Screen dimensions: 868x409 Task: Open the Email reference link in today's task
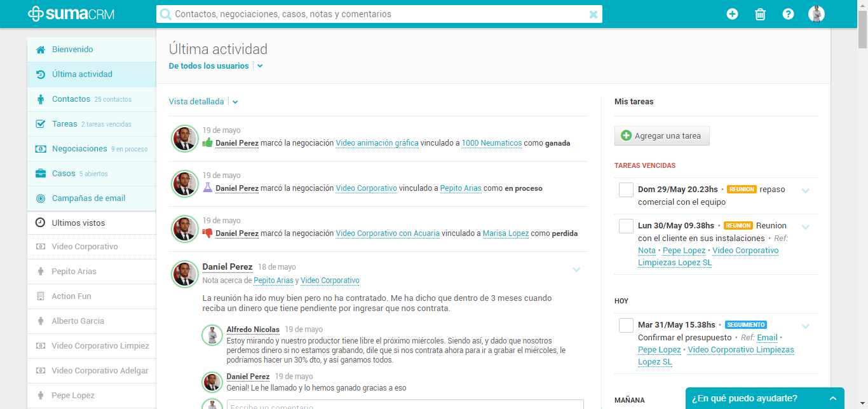(x=767, y=338)
